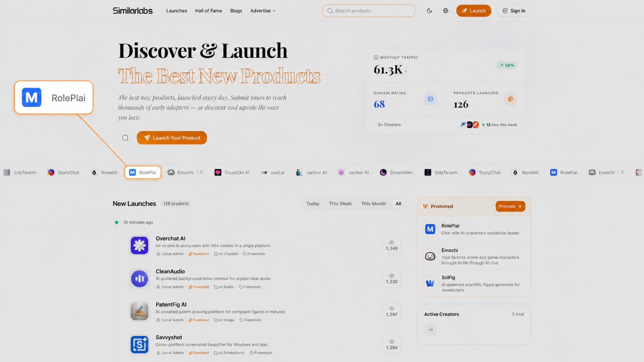Select the first NovelAI ticker item
This screenshot has width=644, height=362.
point(104,173)
